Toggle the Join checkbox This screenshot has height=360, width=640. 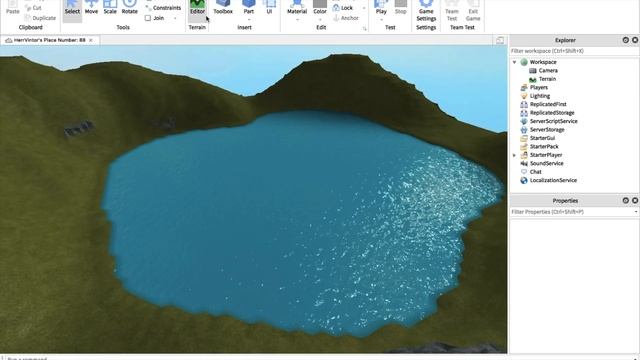coord(148,18)
